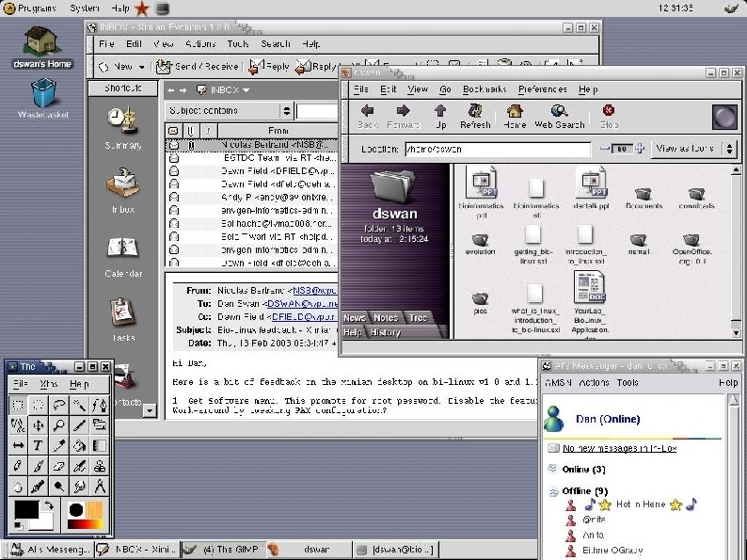Click the Reply button in Evolution
Screen dimensions: 747x560
coord(269,67)
